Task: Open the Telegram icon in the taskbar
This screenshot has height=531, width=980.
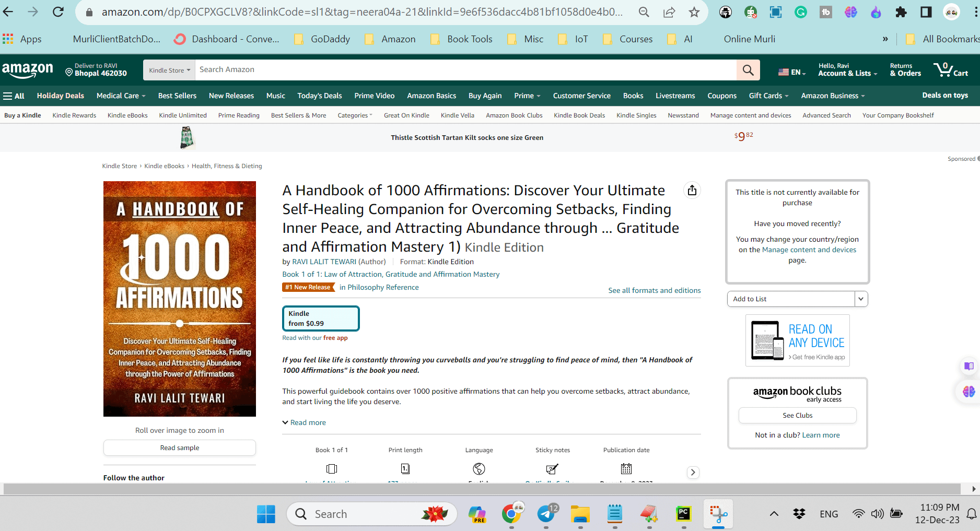Action: [546, 514]
